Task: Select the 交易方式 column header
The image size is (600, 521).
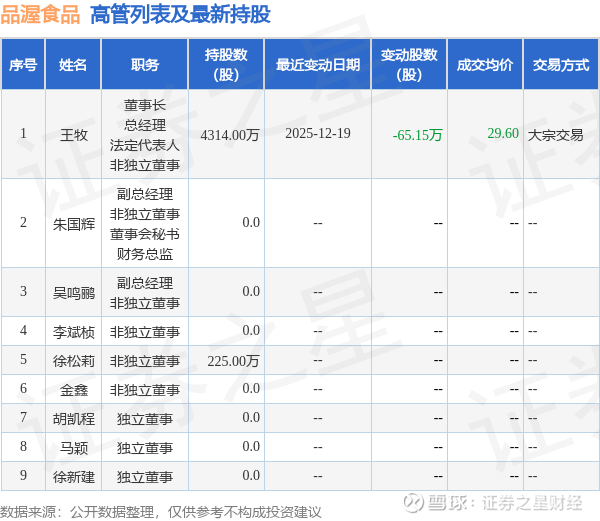Action: pos(561,65)
